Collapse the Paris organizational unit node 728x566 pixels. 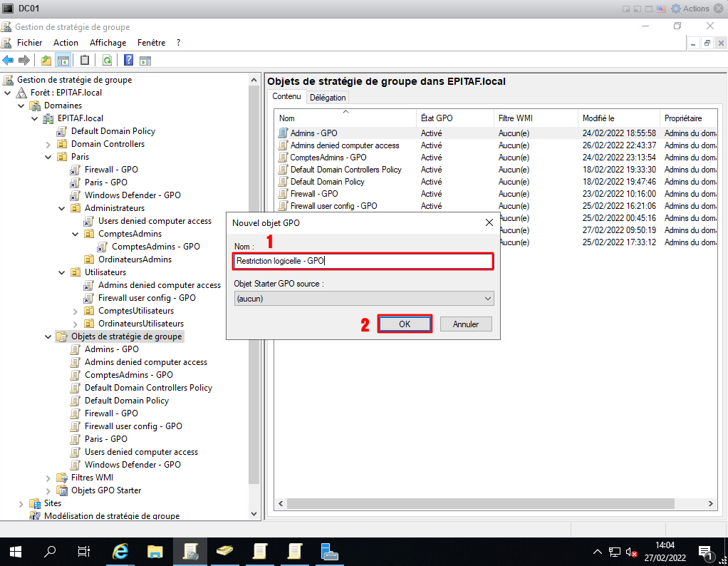pyautogui.click(x=48, y=157)
